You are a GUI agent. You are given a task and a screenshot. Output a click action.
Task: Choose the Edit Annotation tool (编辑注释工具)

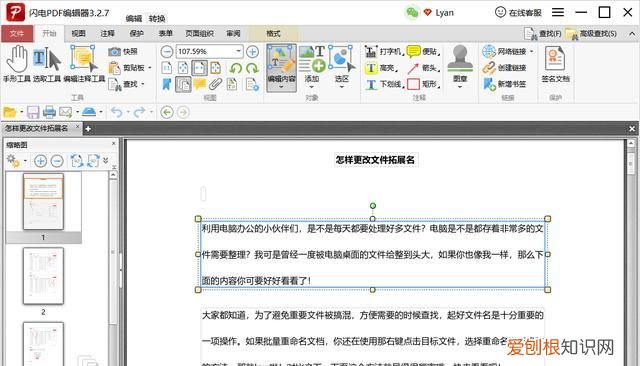click(x=84, y=64)
